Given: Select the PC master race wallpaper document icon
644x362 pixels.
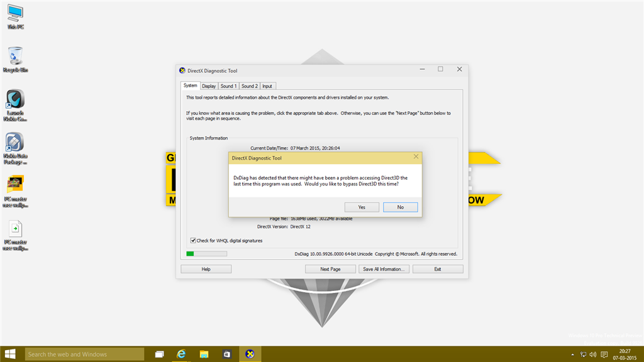Looking at the screenshot, I should (x=15, y=235).
